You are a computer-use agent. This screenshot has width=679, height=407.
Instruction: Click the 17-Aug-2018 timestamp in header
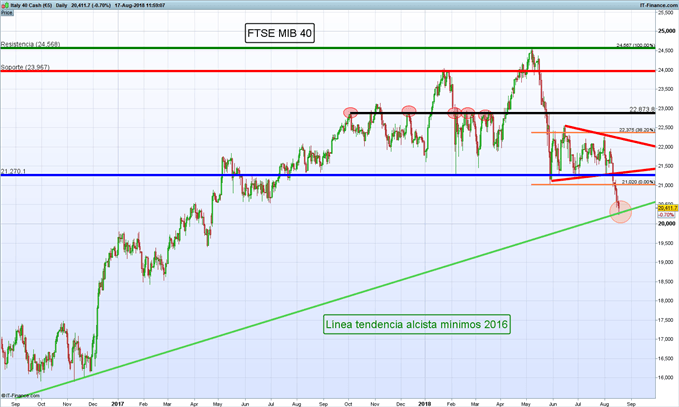pos(140,6)
